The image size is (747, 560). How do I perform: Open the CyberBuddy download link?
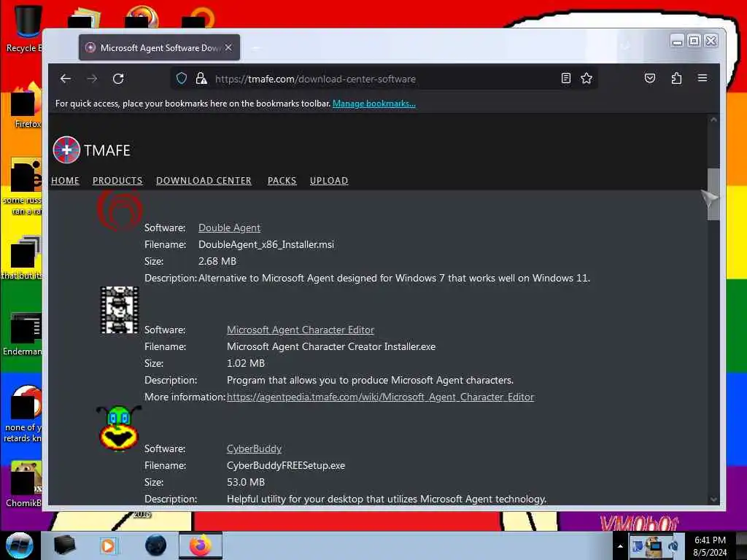click(x=255, y=449)
